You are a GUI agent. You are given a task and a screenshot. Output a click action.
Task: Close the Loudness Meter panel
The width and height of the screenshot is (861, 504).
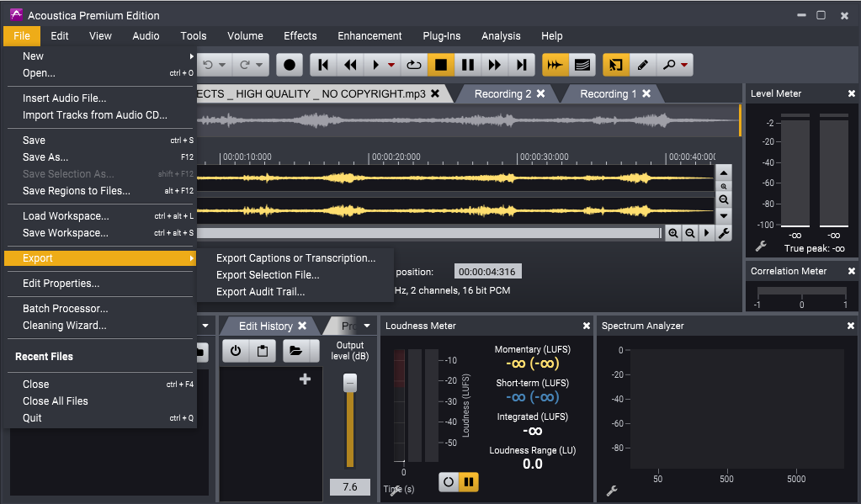coord(587,326)
